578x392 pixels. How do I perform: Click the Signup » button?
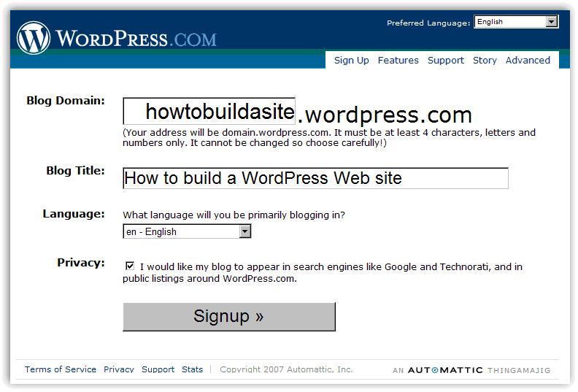pyautogui.click(x=229, y=317)
